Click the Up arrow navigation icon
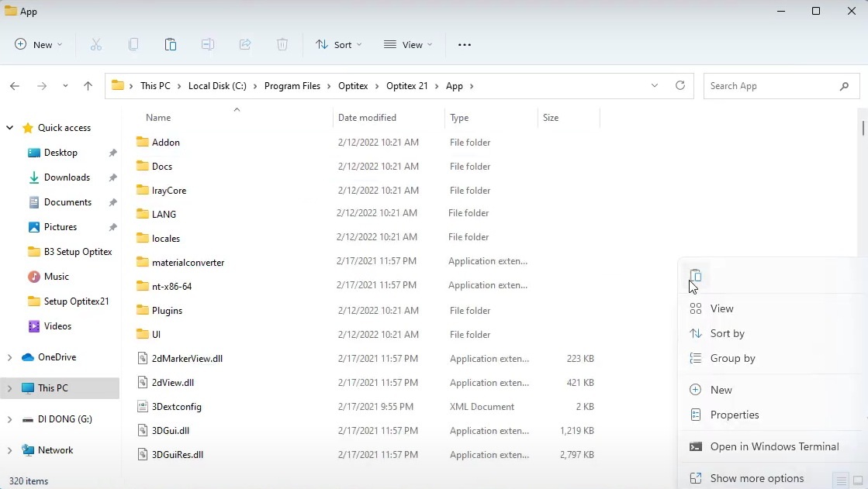Screen dimensions: 868x489 pos(88,86)
